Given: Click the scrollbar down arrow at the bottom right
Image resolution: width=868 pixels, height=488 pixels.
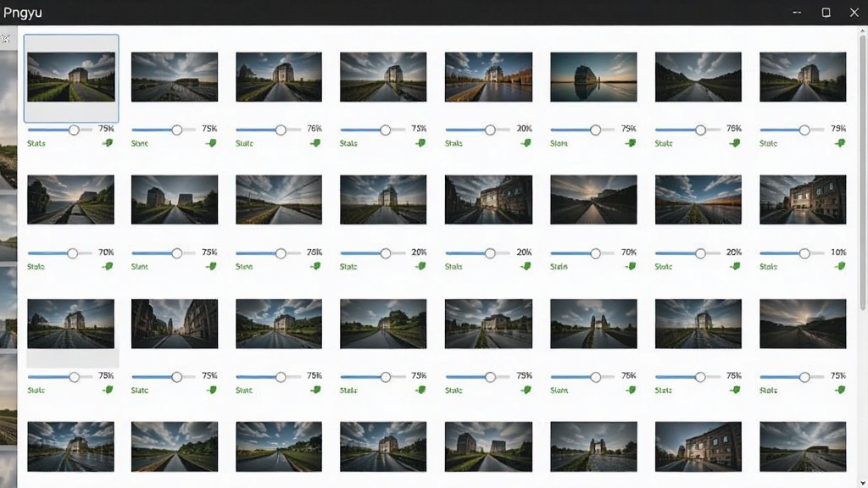Looking at the screenshot, I should (862, 483).
